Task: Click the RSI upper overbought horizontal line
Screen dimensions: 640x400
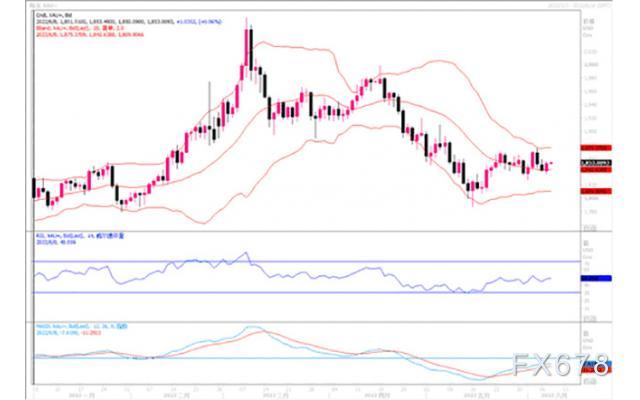Action: pos(307,261)
